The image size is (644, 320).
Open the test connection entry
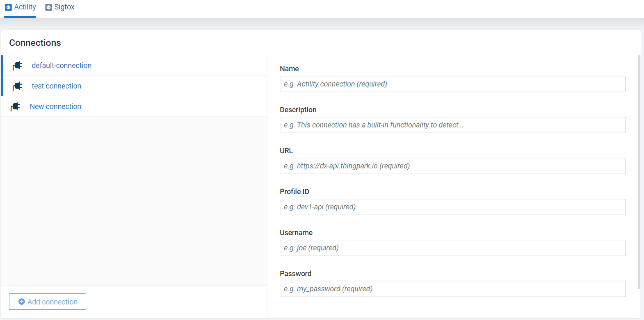point(56,86)
